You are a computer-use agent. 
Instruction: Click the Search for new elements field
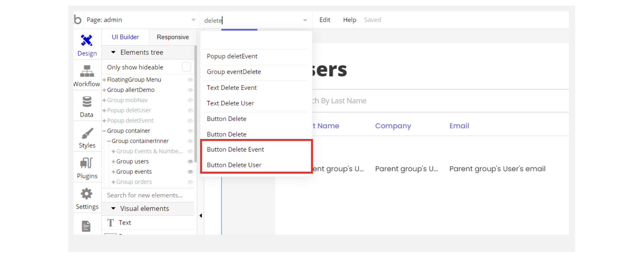click(148, 195)
